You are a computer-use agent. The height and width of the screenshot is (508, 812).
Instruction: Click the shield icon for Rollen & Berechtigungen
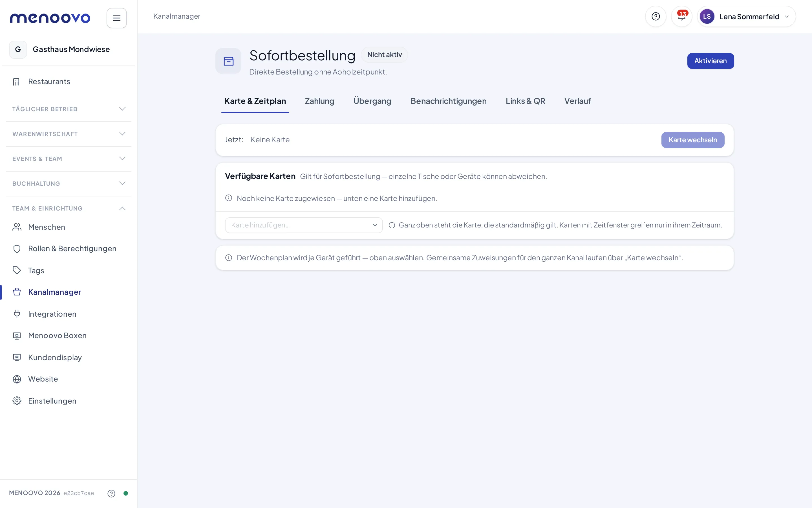pos(17,249)
